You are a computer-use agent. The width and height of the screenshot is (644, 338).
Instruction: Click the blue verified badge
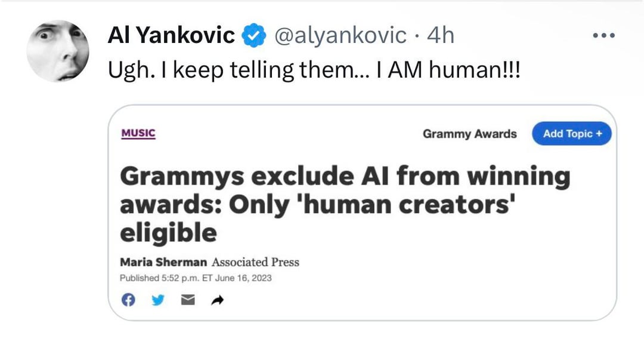pyautogui.click(x=253, y=36)
